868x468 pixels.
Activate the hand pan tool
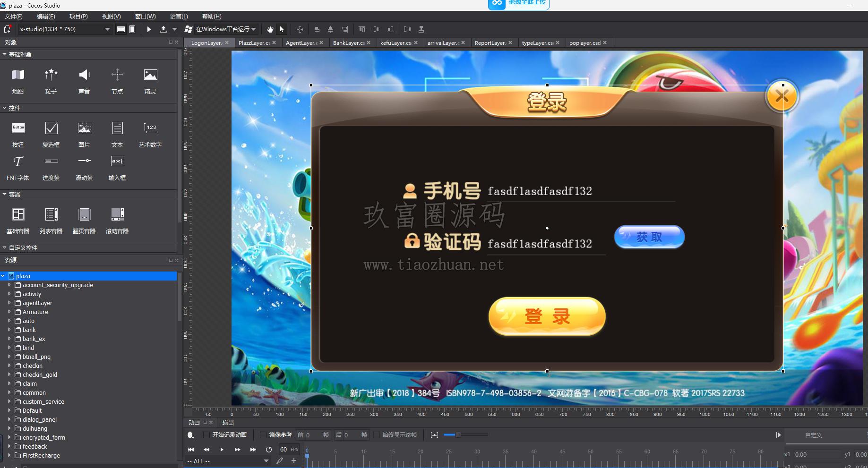(270, 29)
